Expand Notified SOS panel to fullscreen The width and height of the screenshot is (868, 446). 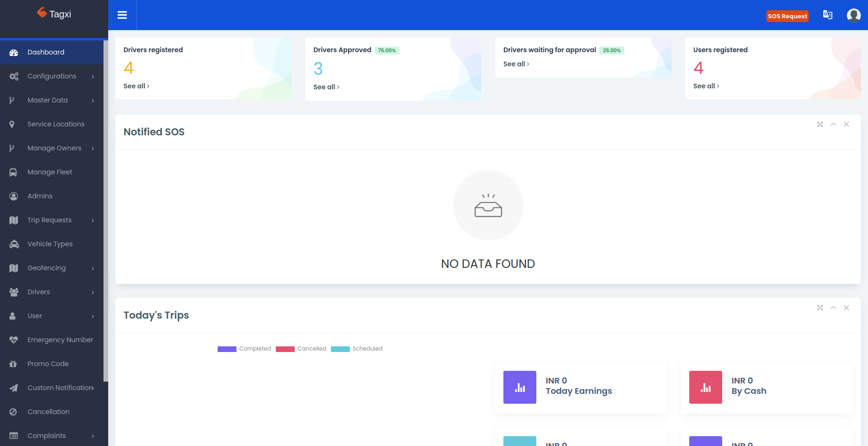(x=820, y=125)
